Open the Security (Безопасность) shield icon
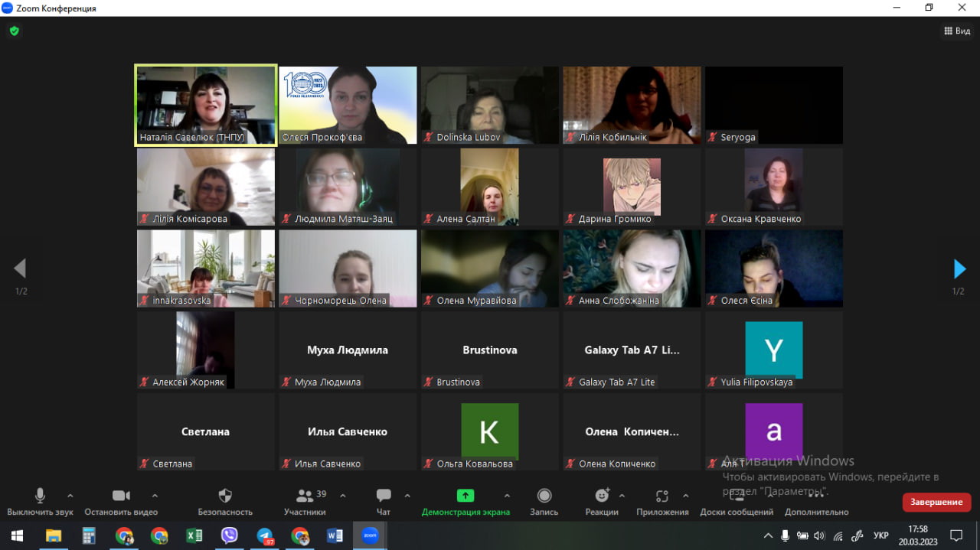This screenshot has height=550, width=980. (225, 496)
